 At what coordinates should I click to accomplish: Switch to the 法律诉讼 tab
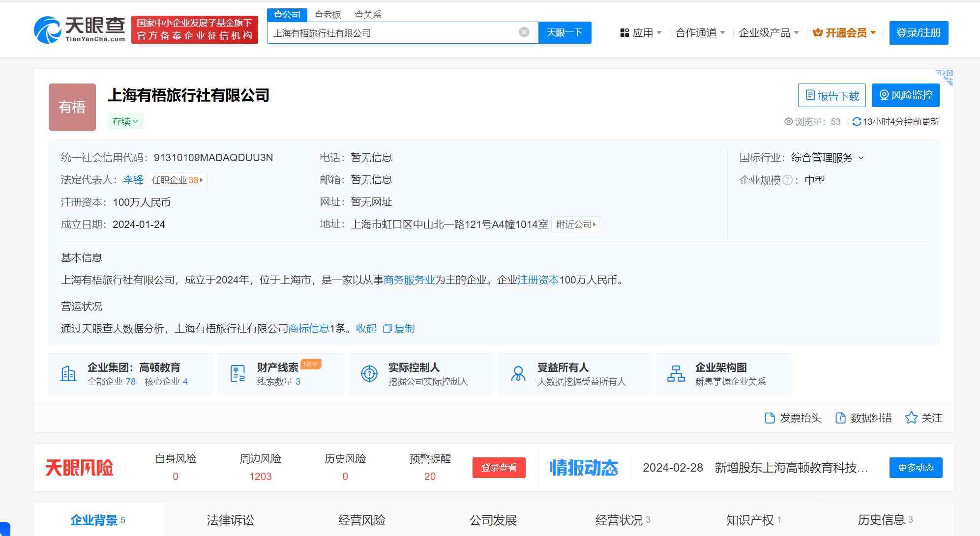tap(231, 520)
